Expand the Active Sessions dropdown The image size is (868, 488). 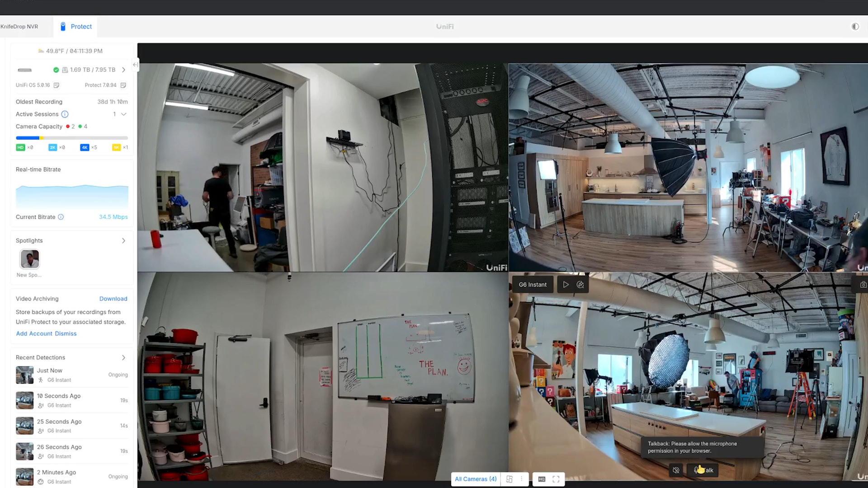click(x=123, y=114)
